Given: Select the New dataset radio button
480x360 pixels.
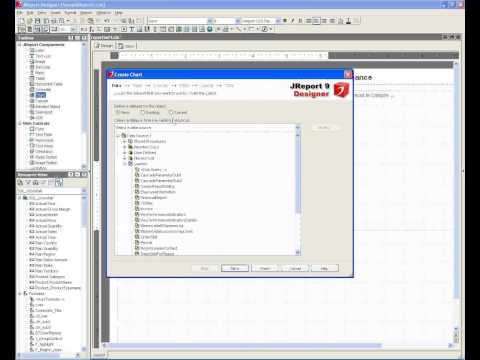Looking at the screenshot, I should point(118,112).
